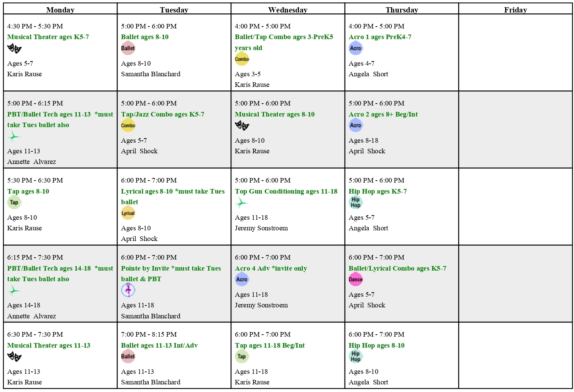Select the Monday column header
This screenshot has height=392, width=574.
[60, 9]
